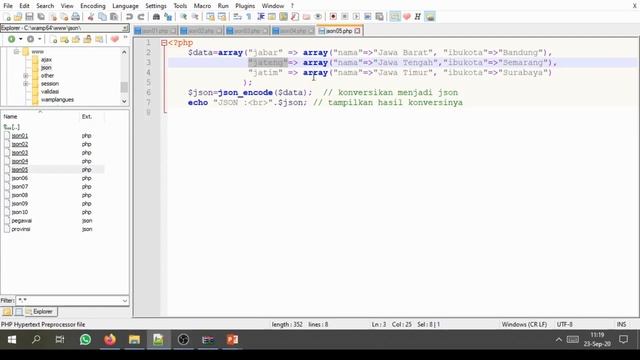Screen dimensions: 640x360
Task: Expand the other folder node
Action: 26,76
